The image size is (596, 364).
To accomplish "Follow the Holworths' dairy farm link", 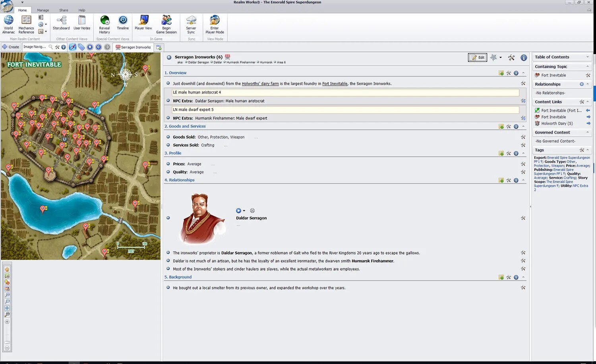I will [x=260, y=84].
